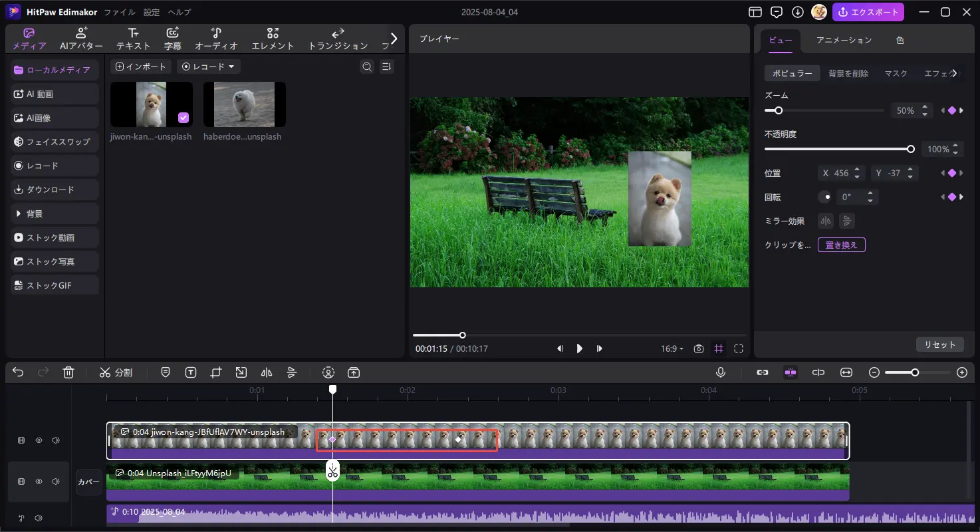Open the 16:9 aspect ratio dropdown

coord(672,348)
